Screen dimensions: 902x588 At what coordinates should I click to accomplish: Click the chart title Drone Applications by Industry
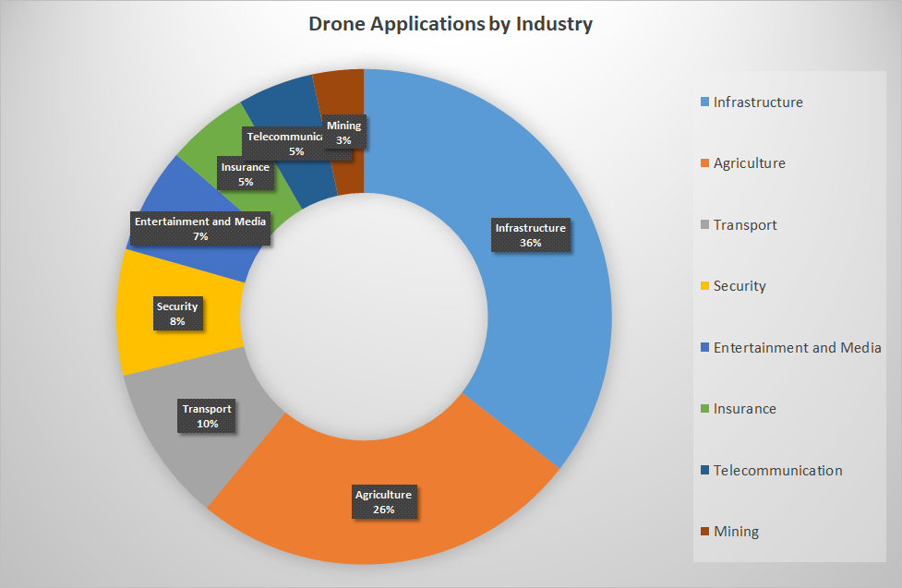451,24
